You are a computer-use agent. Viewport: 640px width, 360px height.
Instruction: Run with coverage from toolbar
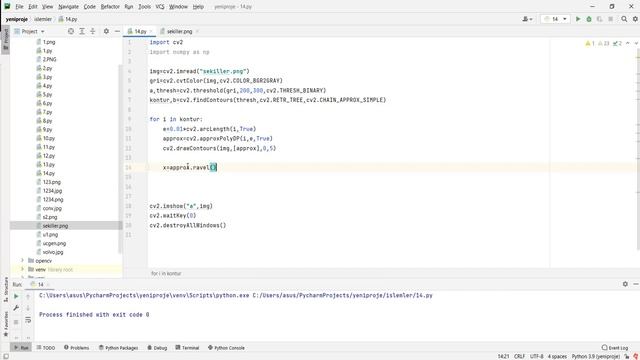click(x=600, y=19)
